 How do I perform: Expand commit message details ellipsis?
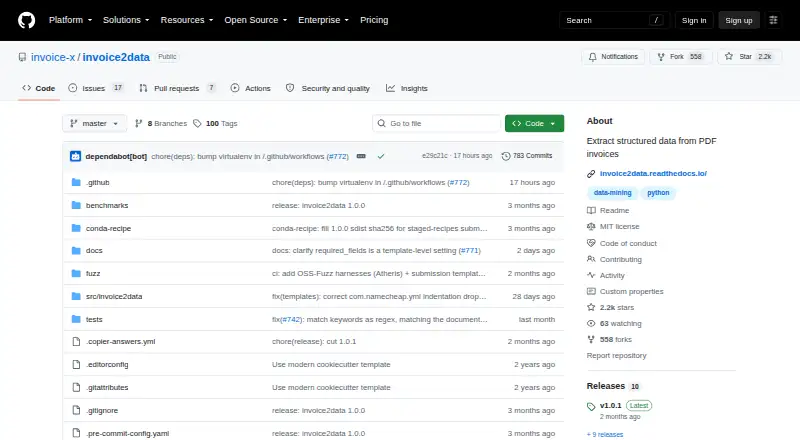pos(361,156)
